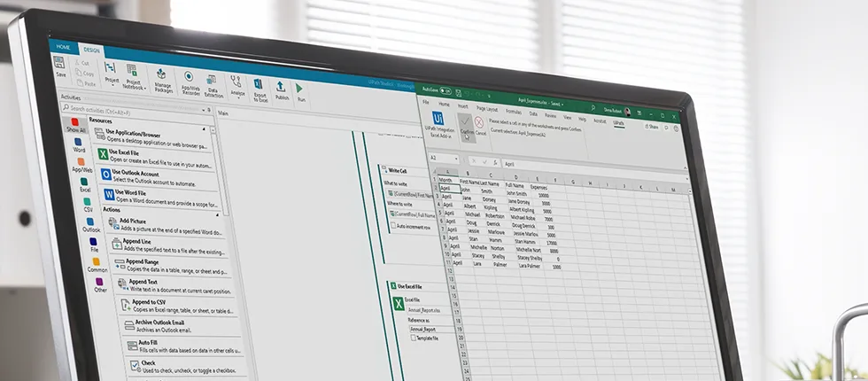868x381 pixels.
Task: Open the Review tab in Excel
Action: click(x=550, y=115)
